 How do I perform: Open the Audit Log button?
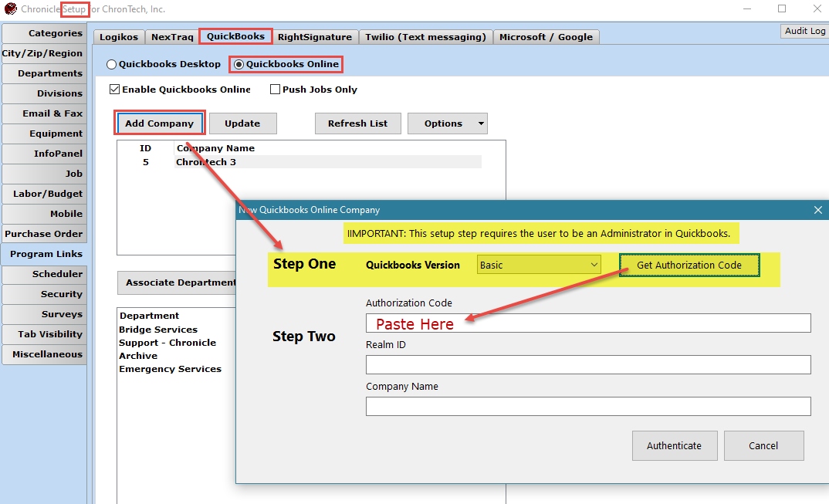pos(804,31)
